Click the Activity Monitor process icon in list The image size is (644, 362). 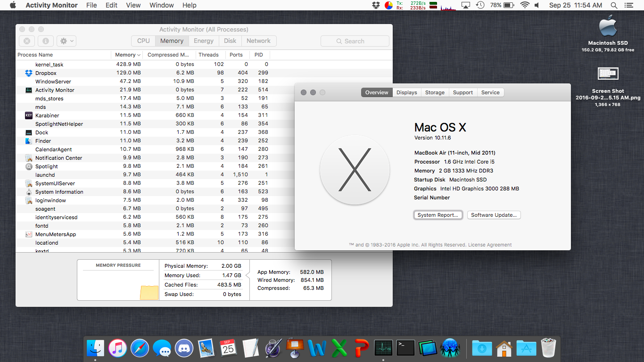click(28, 90)
